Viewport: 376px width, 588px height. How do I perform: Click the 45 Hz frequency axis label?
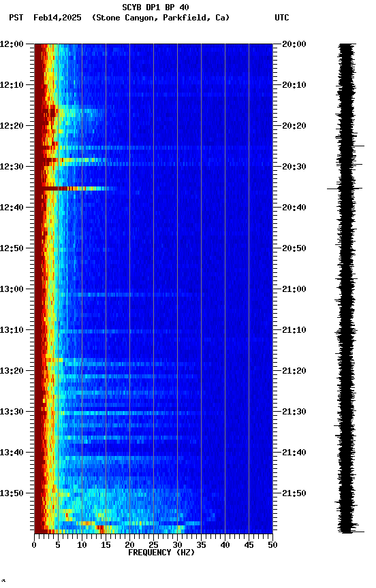point(249,545)
